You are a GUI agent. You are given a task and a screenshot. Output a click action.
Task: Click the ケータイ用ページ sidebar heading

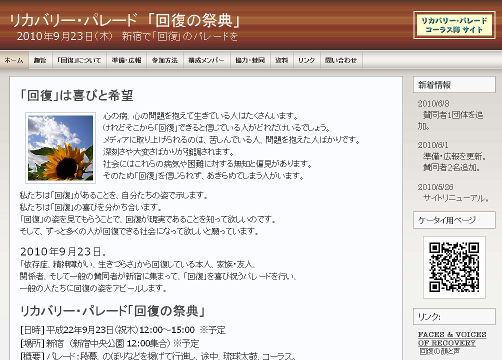(x=454, y=220)
